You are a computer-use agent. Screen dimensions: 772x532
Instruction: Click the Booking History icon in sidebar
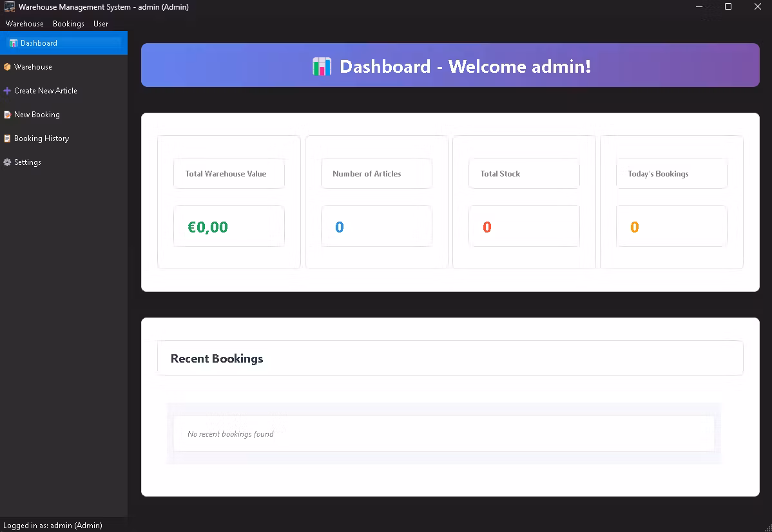[x=7, y=138]
